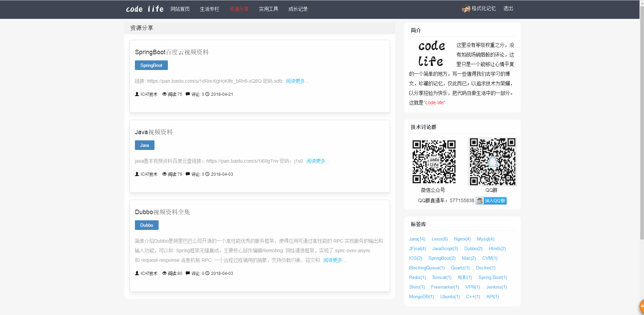The width and height of the screenshot is (644, 315).
Task: Open 实用工具 navigation item
Action: tap(268, 9)
